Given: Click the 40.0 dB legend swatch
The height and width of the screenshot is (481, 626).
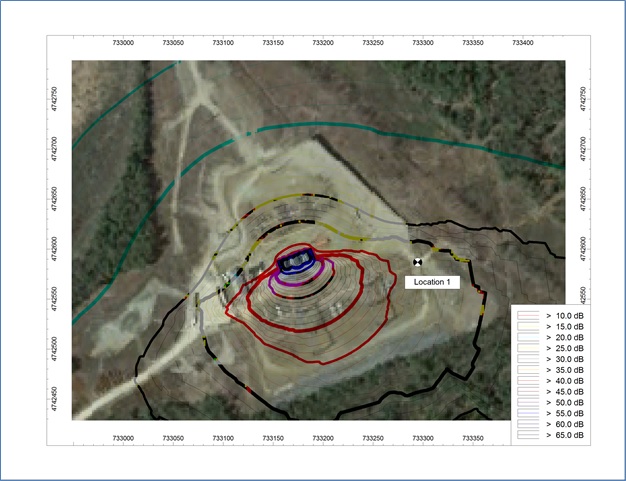Looking at the screenshot, I should pos(529,381).
